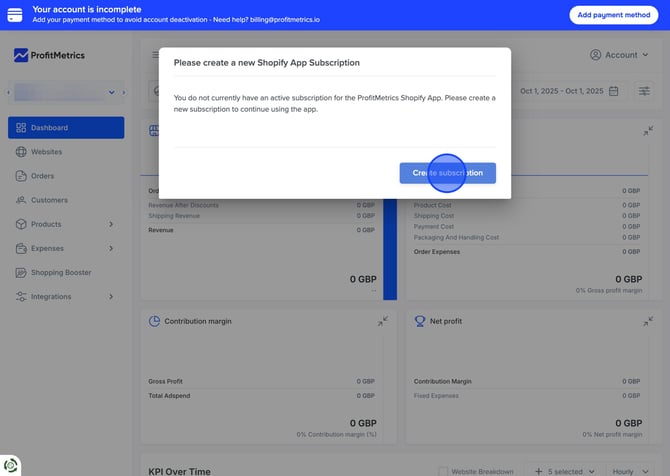
Task: Expand the Products submenu chevron
Action: [x=111, y=224]
